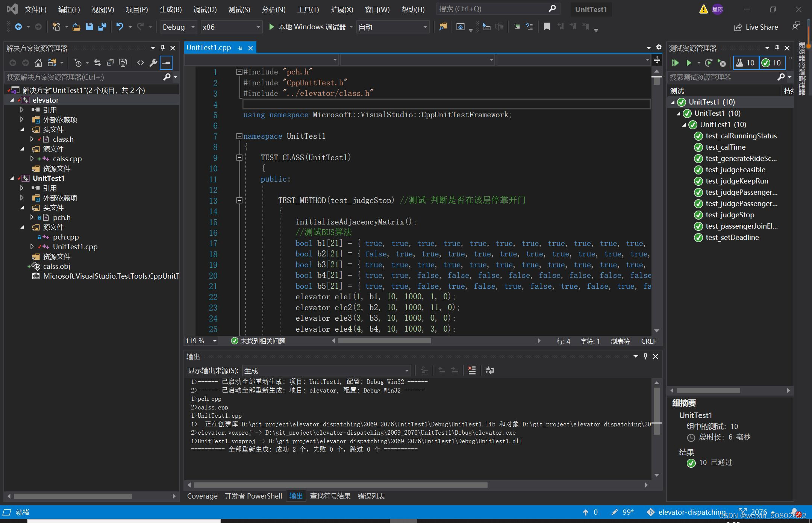Image resolution: width=812 pixels, height=523 pixels.
Task: Collapse the namespace UnitTest1 code block
Action: click(239, 136)
